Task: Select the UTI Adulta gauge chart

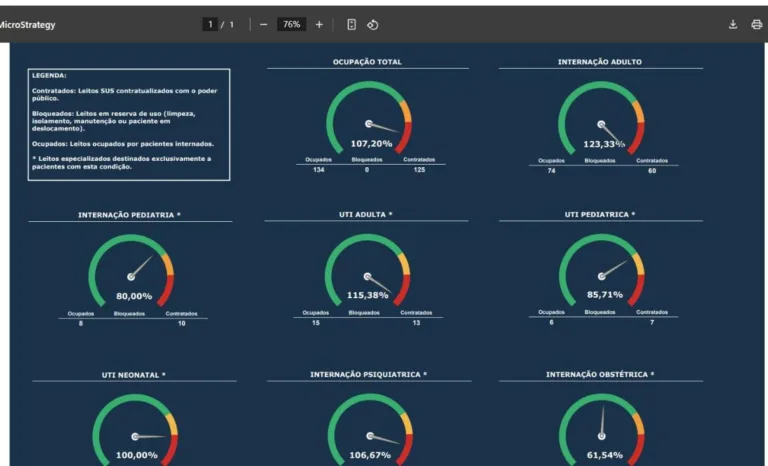Action: [x=367, y=270]
